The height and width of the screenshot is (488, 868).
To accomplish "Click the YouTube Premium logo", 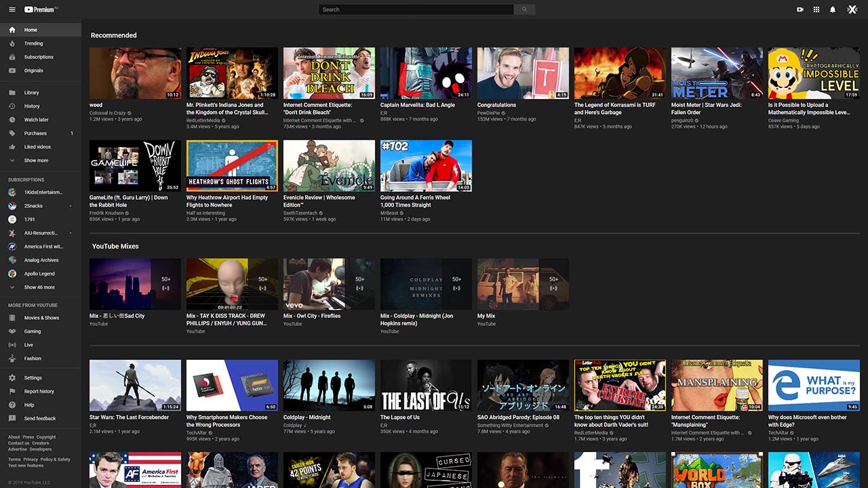I will (40, 9).
